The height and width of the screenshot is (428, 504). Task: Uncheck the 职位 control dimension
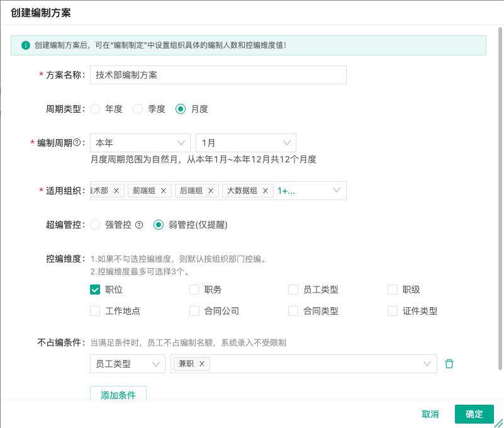pos(95,290)
